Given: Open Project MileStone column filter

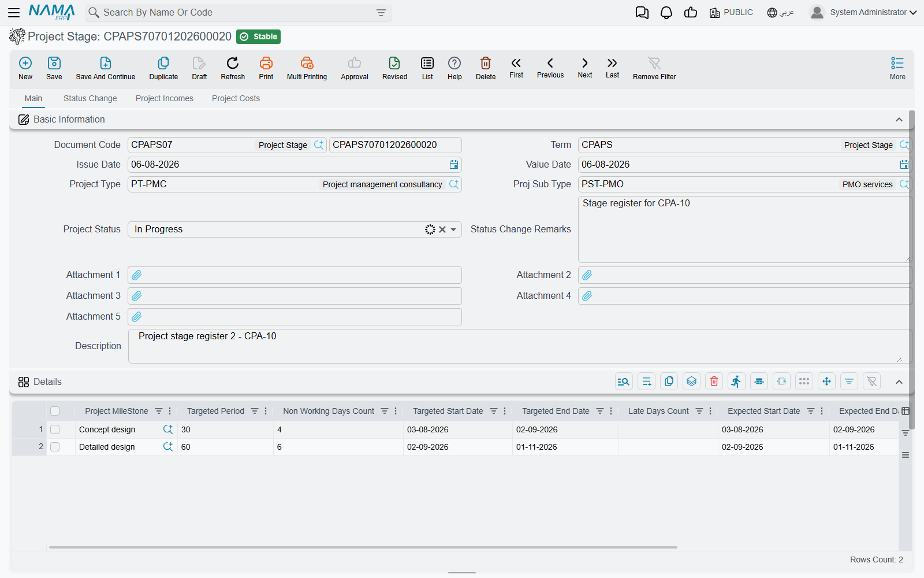Looking at the screenshot, I should (159, 411).
